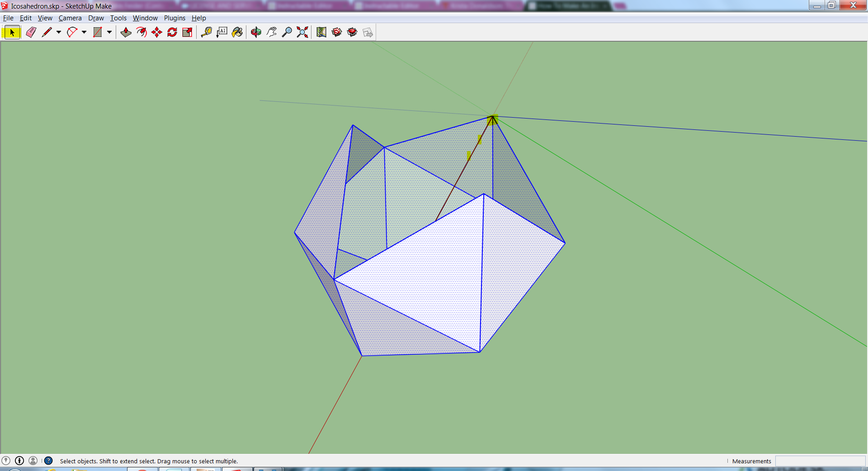
Task: Click the geo-location status icon
Action: click(x=6, y=461)
